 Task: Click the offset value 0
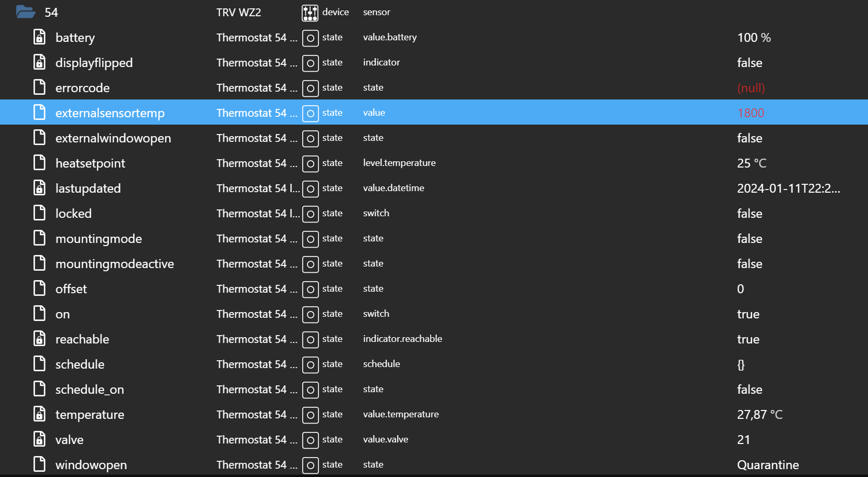tap(740, 289)
